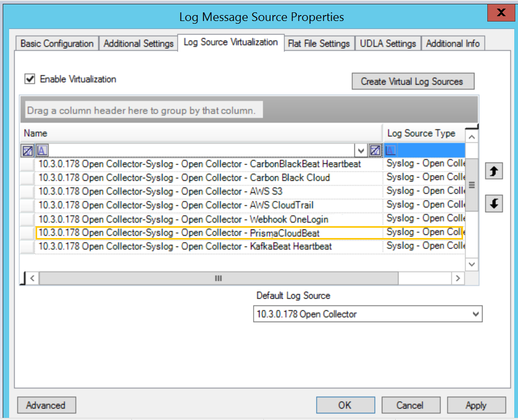Expand the Name column filter dropdown
The width and height of the screenshot is (518, 420).
[x=360, y=150]
